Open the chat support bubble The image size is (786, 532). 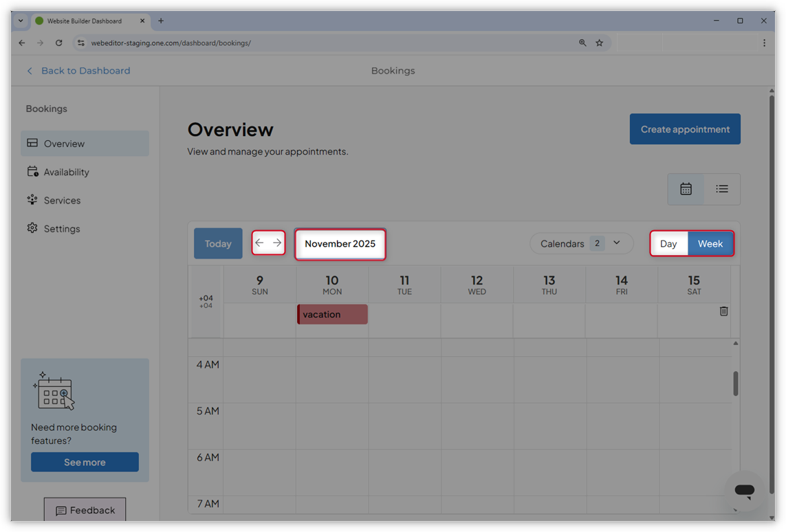(744, 490)
